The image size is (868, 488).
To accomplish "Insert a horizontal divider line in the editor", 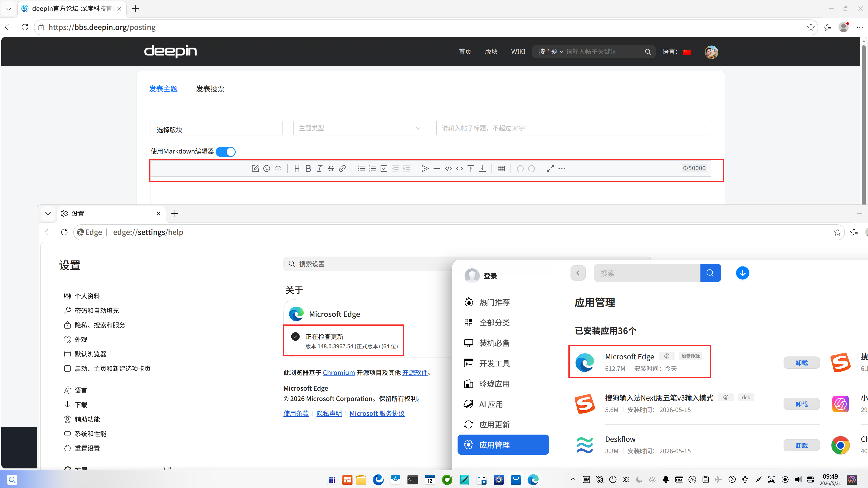I will pos(437,168).
